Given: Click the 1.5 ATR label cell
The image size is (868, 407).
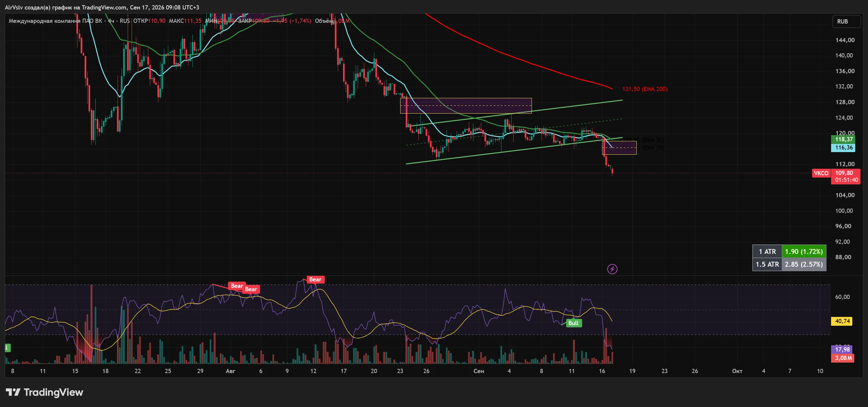Looking at the screenshot, I should pos(767,264).
